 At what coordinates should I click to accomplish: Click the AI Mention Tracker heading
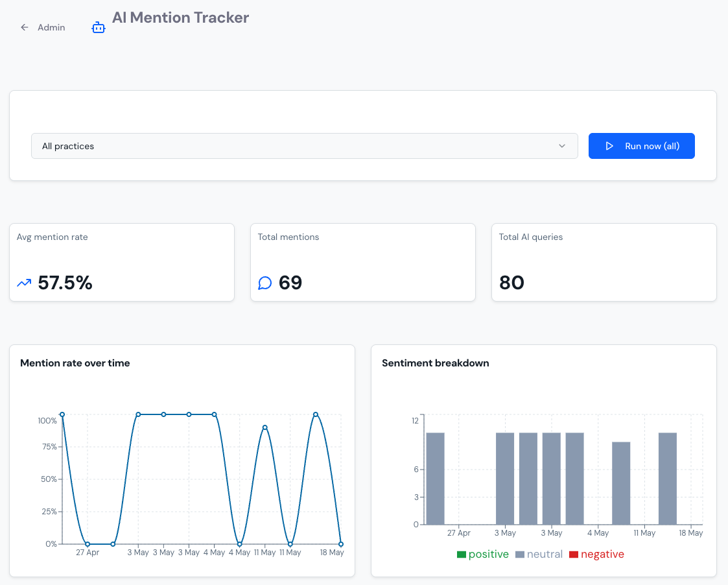(x=181, y=18)
